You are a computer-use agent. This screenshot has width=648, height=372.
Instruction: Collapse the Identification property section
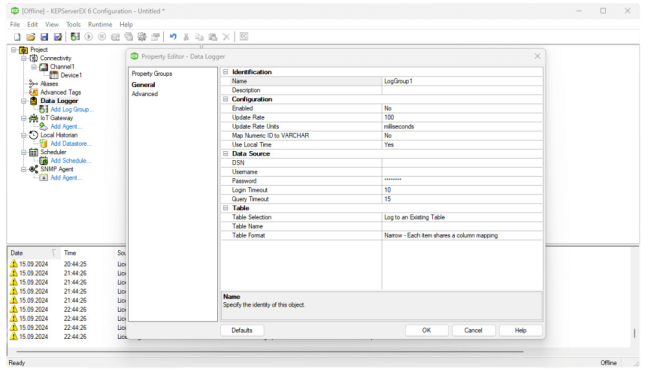226,72
